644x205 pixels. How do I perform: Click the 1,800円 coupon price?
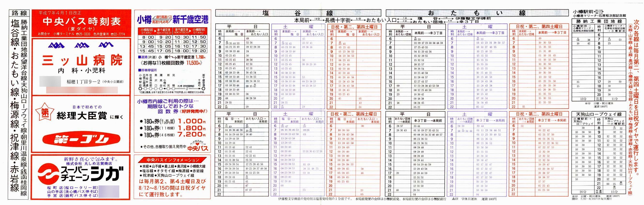tap(192, 128)
